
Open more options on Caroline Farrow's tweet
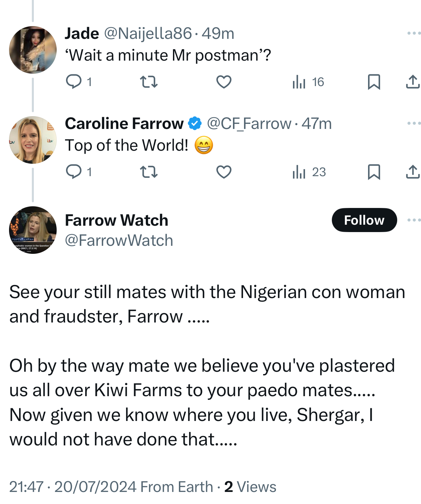tap(414, 123)
